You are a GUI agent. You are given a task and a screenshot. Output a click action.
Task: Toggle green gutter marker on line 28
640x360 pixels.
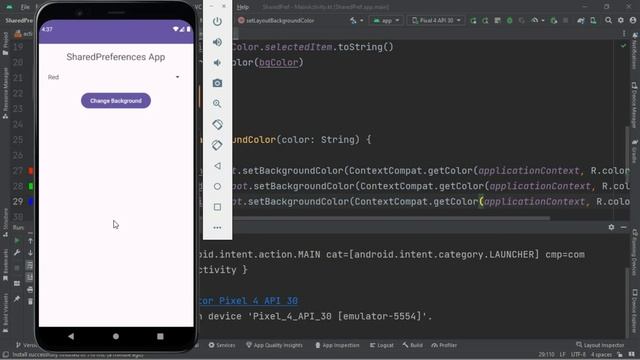[31, 186]
